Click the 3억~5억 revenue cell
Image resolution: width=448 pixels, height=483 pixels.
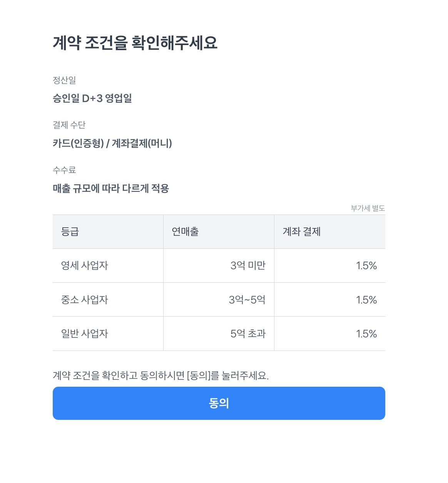(x=247, y=300)
